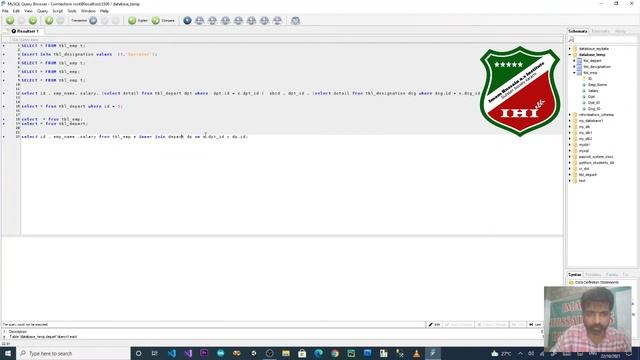Screen dimensions: 640x360
Task: Expand the database_mydata schema
Action: [x=570, y=49]
